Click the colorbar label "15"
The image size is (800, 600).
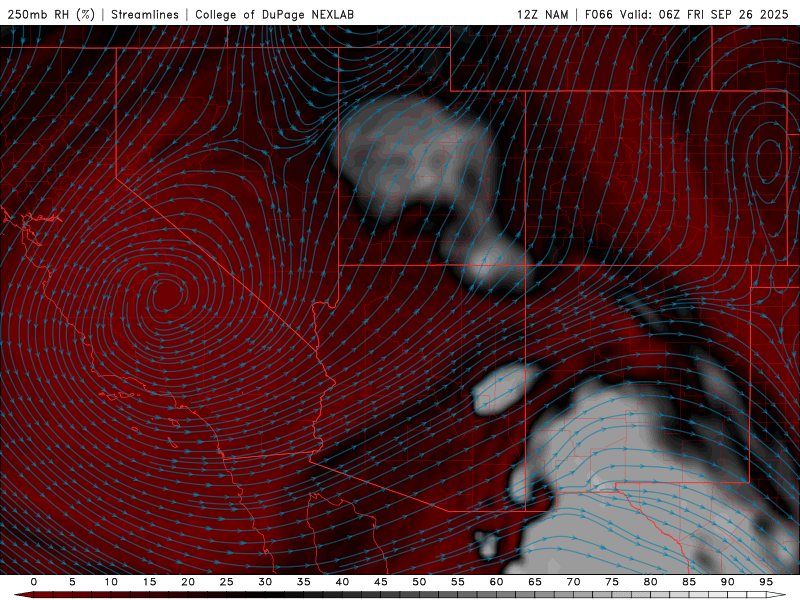(149, 582)
